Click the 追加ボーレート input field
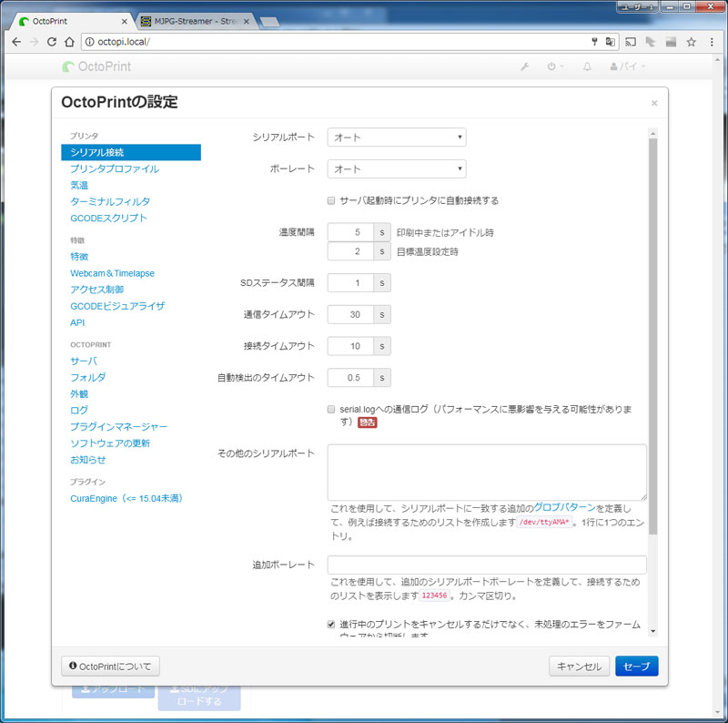This screenshot has height=723, width=728. click(487, 565)
